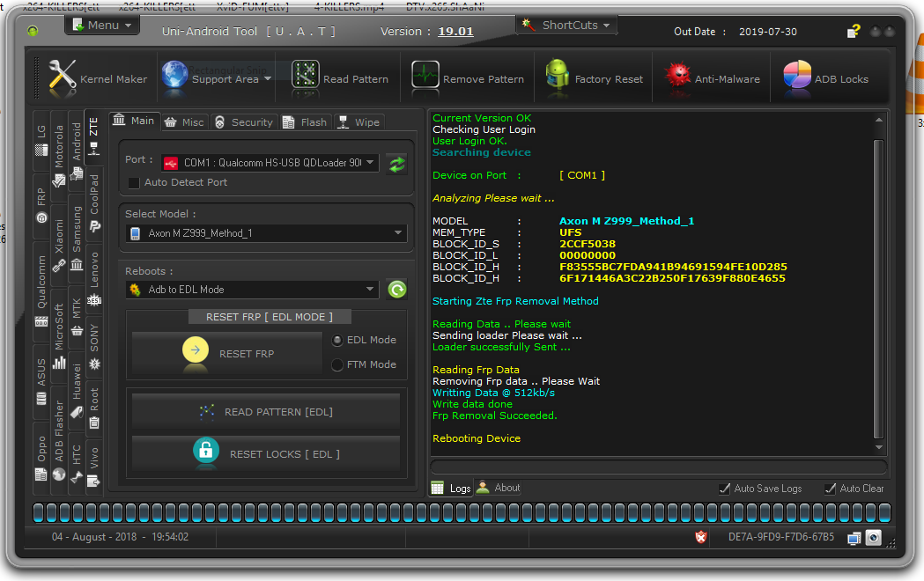
Task: Open ADB Locks pie icon
Action: (x=796, y=76)
